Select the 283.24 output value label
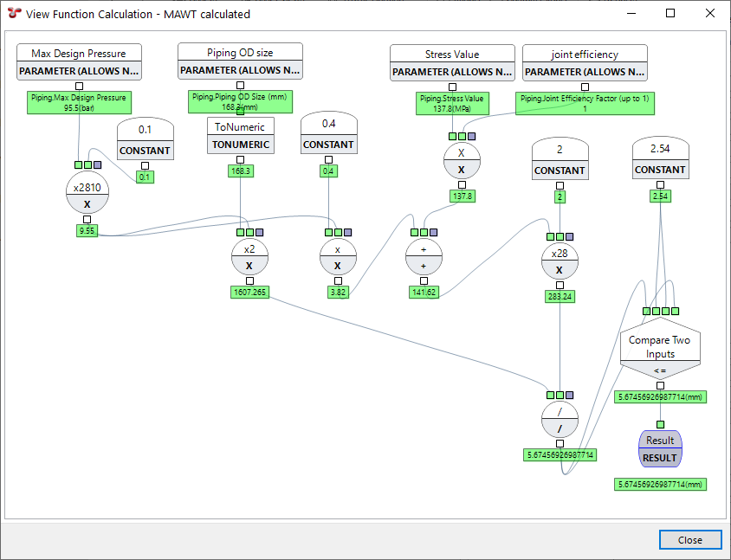Viewport: 731px width, 560px height. [560, 296]
